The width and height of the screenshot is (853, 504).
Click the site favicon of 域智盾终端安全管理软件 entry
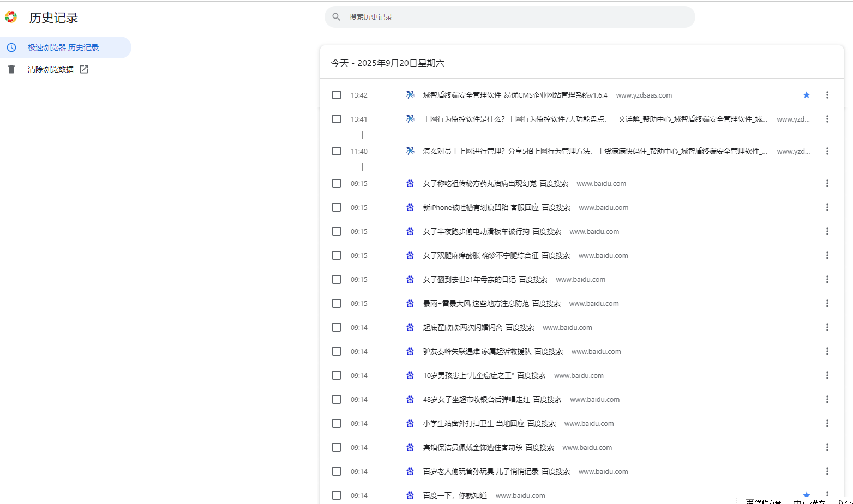click(410, 94)
